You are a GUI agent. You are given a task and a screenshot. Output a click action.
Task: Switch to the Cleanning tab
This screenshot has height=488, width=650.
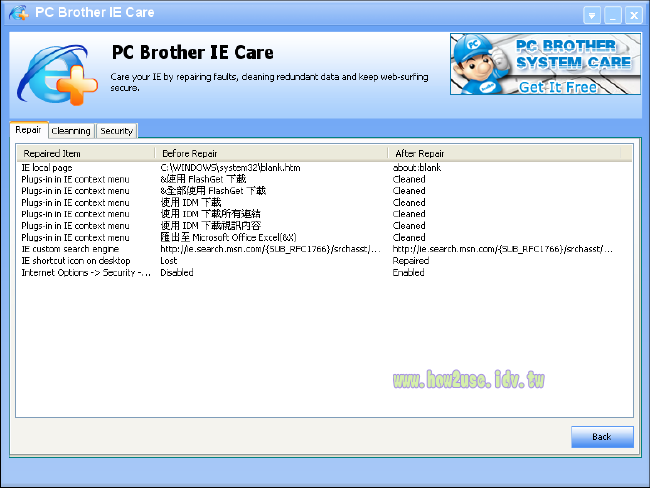[70, 131]
